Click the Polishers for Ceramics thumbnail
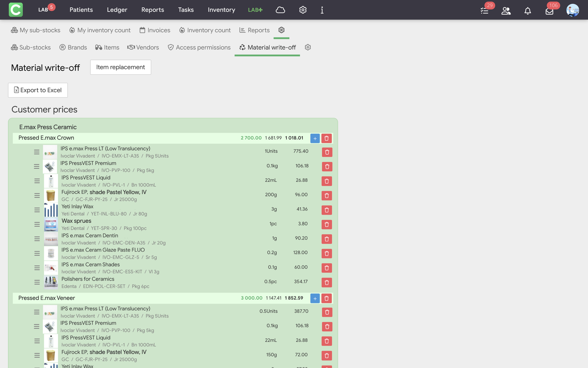The image size is (588, 368). click(51, 282)
